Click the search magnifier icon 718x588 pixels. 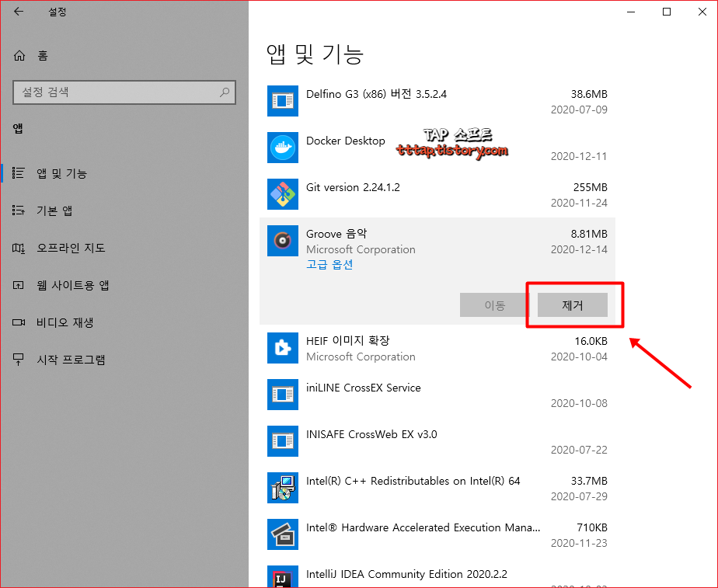coord(225,92)
